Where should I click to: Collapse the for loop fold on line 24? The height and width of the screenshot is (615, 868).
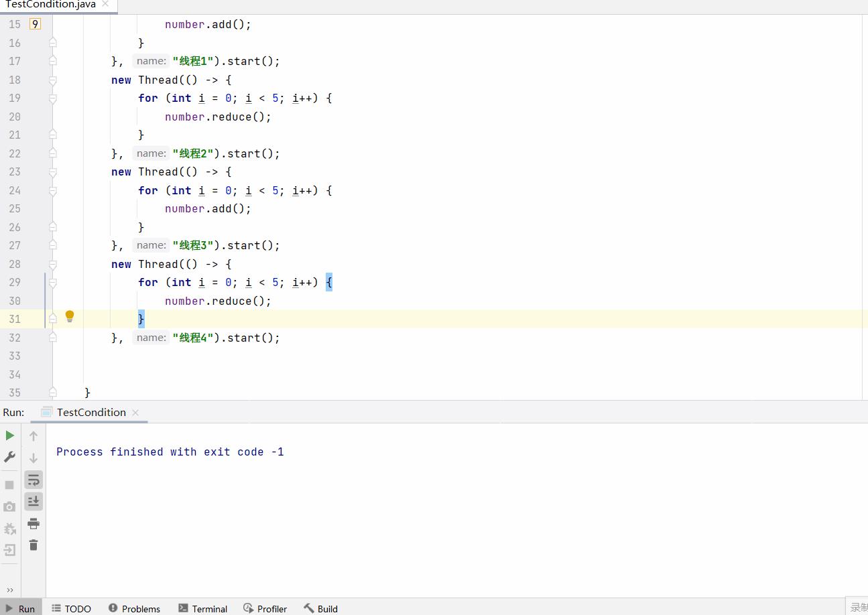(x=53, y=191)
